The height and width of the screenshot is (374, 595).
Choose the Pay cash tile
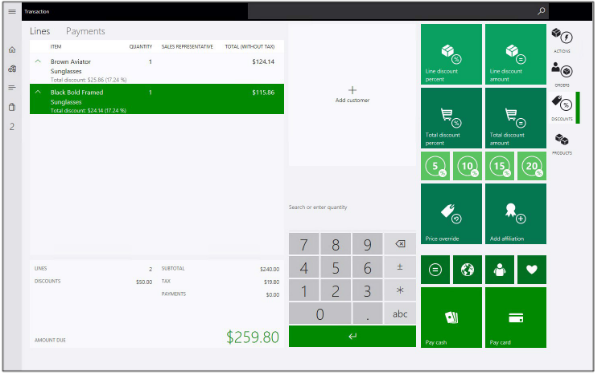tap(451, 317)
